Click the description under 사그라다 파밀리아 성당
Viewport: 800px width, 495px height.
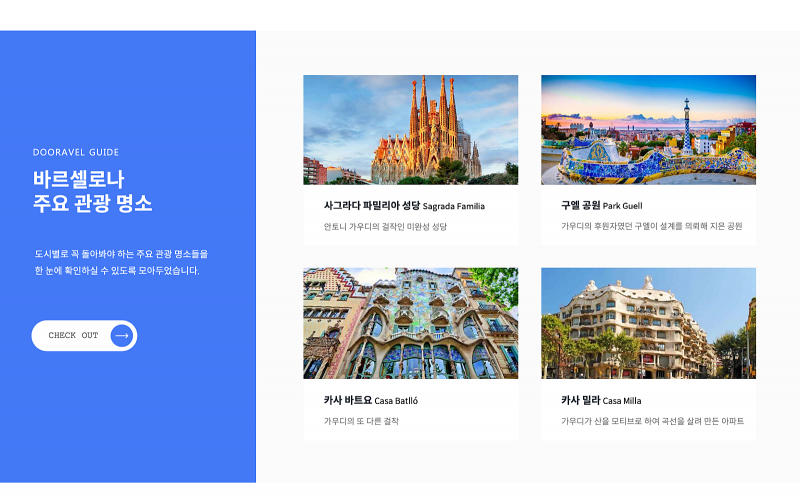point(385,227)
